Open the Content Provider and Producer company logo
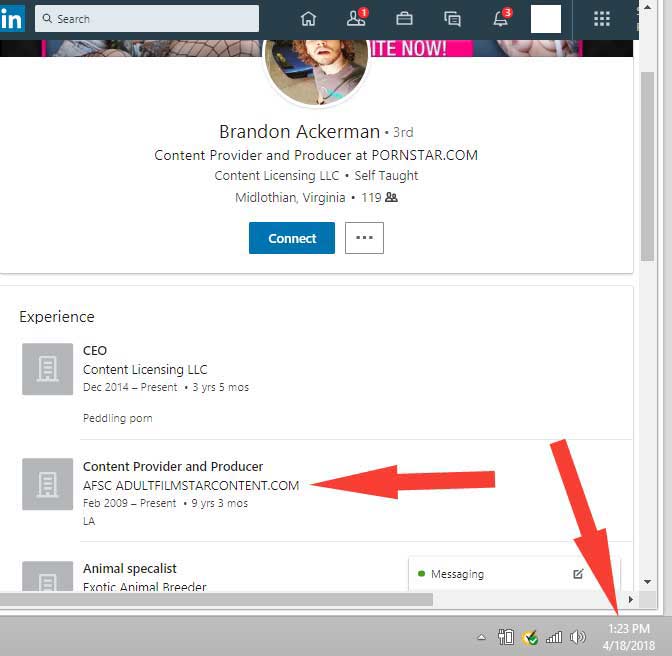Screen dimensions: 672x656 [48, 484]
